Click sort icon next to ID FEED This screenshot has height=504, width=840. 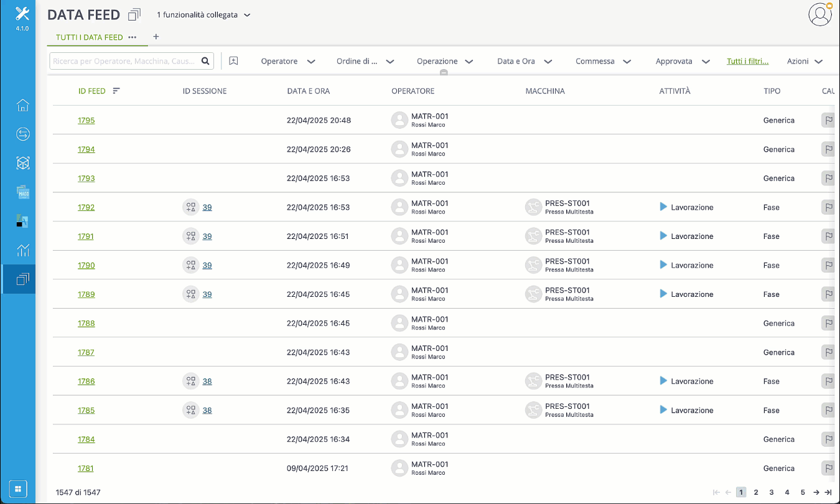tap(116, 91)
